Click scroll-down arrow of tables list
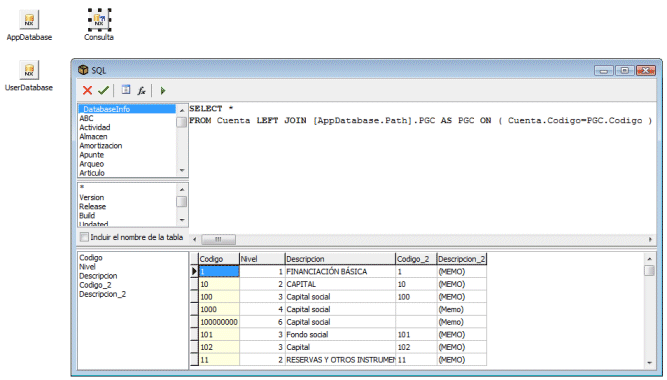This screenshot has height=380, width=667. click(x=182, y=171)
